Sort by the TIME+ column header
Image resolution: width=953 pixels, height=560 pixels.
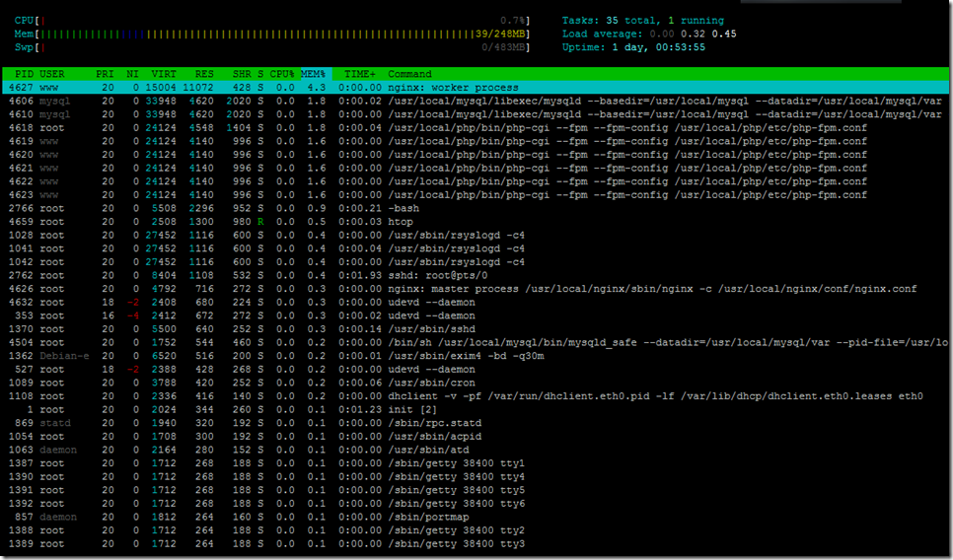pyautogui.click(x=360, y=74)
